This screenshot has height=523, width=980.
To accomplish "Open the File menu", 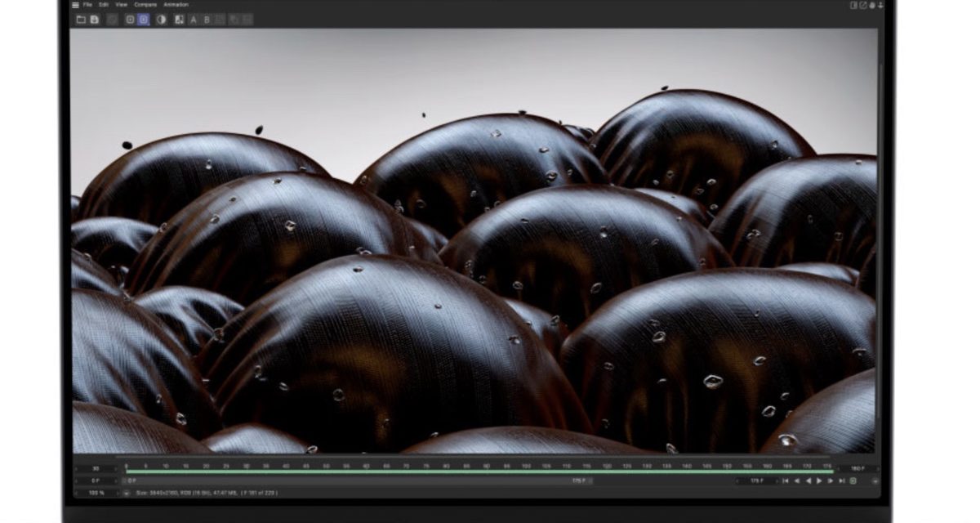I will tap(87, 5).
